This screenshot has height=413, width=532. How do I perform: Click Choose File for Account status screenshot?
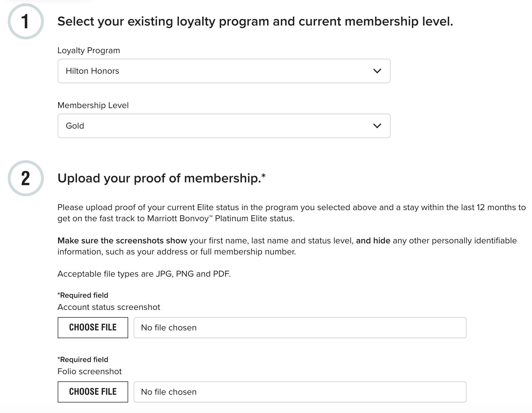point(93,328)
